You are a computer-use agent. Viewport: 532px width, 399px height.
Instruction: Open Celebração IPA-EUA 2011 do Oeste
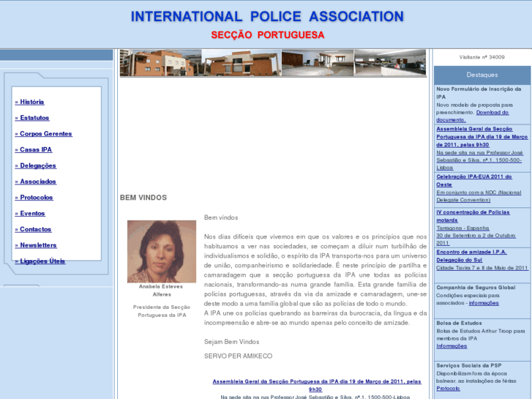[474, 181]
